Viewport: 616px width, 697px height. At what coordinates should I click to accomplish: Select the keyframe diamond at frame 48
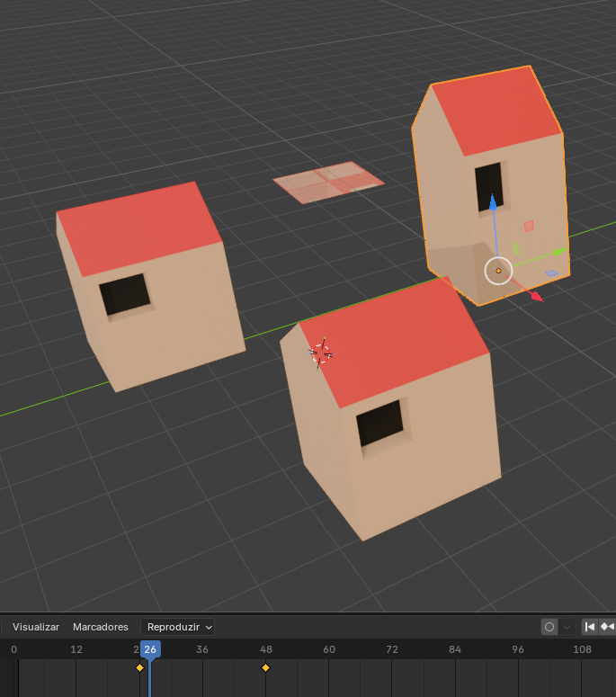[266, 667]
